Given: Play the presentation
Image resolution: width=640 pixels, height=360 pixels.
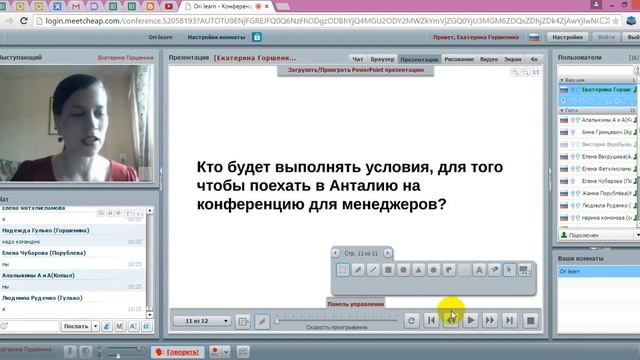Looking at the screenshot, I should pyautogui.click(x=471, y=321).
